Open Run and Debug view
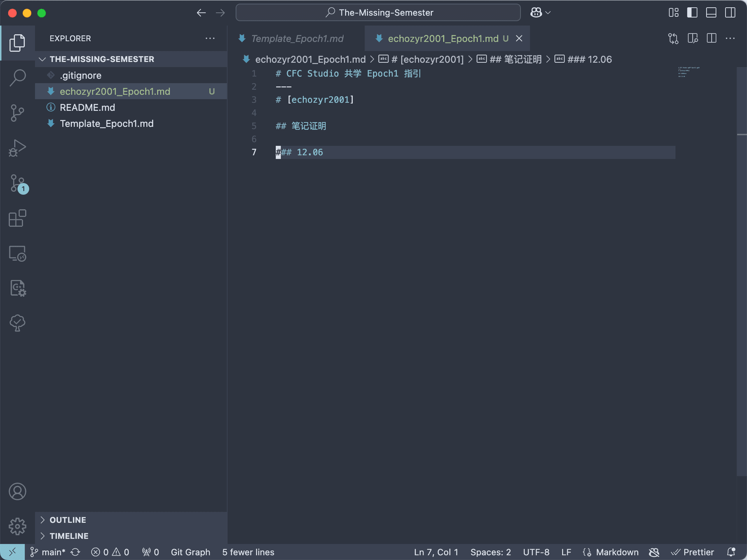Image resolution: width=747 pixels, height=560 pixels. pyautogui.click(x=18, y=148)
